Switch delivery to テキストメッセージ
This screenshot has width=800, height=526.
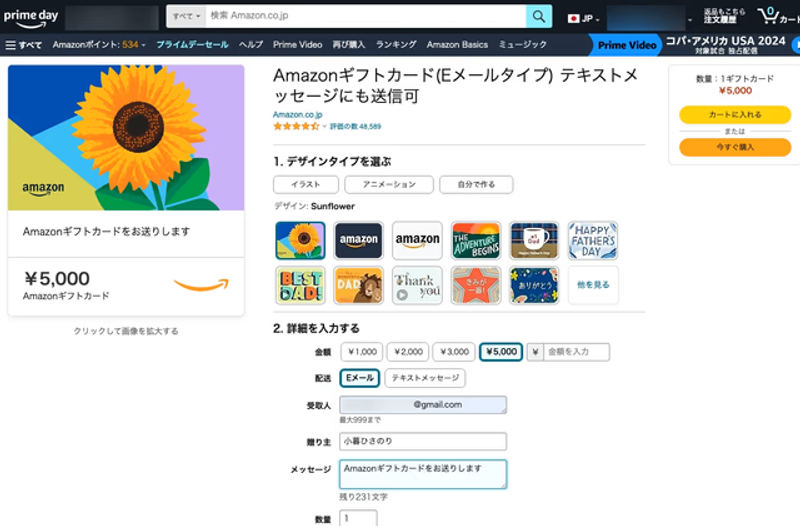click(425, 378)
